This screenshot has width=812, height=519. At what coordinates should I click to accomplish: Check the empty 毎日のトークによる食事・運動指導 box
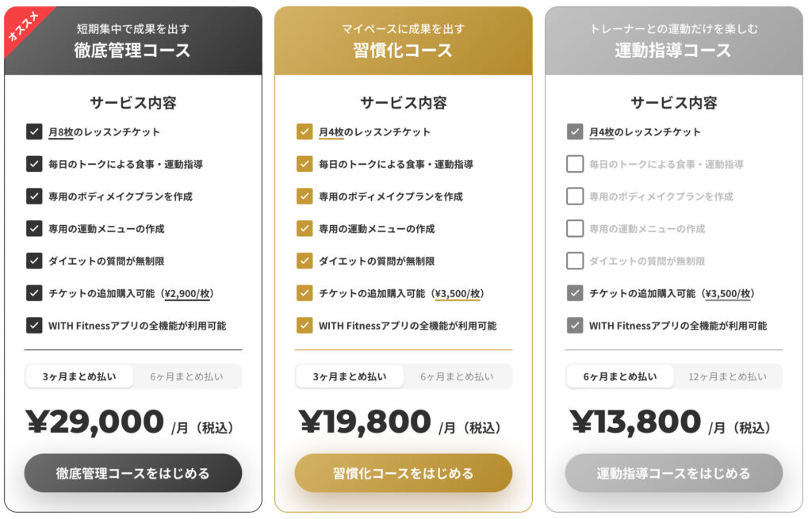[575, 164]
